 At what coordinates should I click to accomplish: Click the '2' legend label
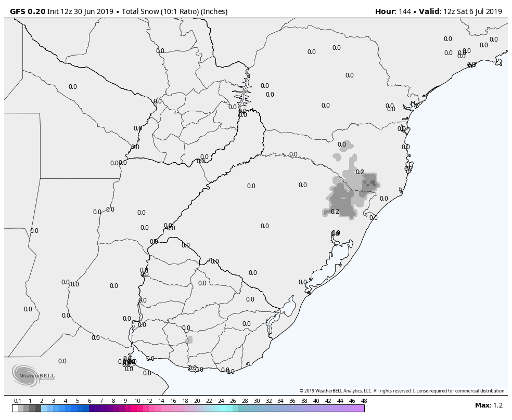(42, 401)
